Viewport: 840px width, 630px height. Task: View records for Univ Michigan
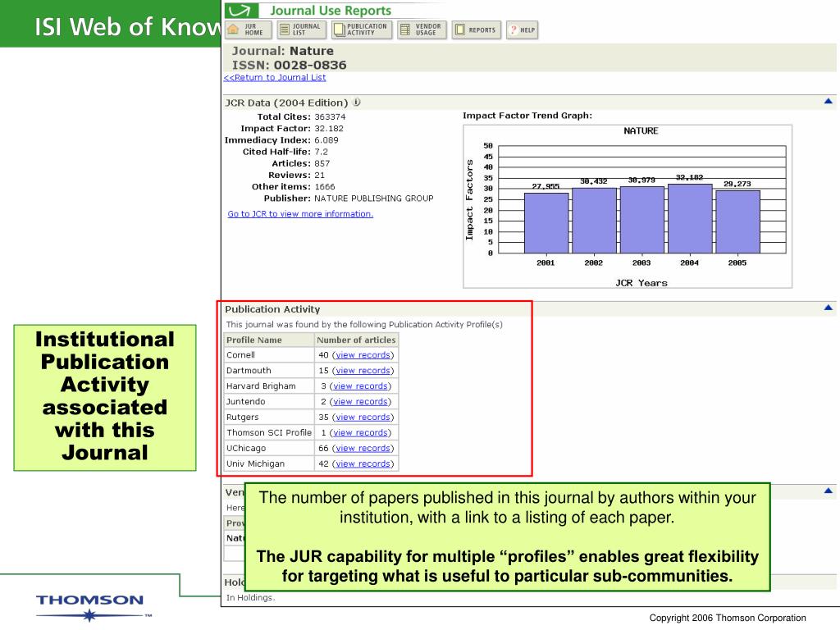coord(363,463)
